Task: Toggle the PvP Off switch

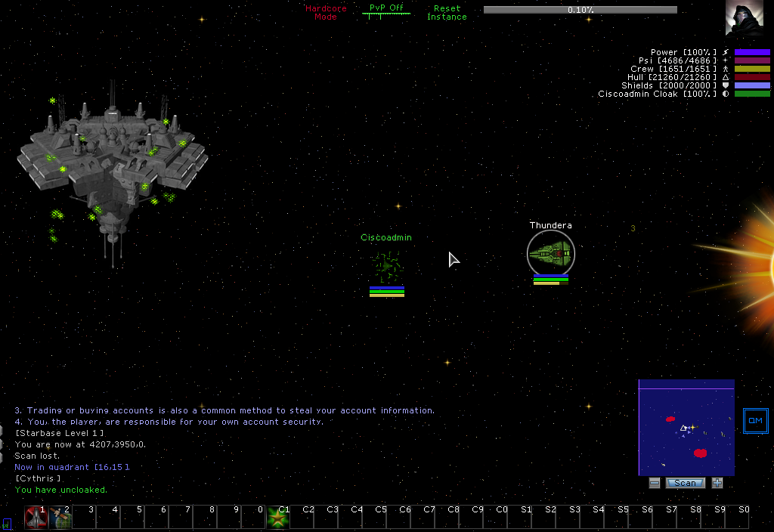Action: coord(386,9)
